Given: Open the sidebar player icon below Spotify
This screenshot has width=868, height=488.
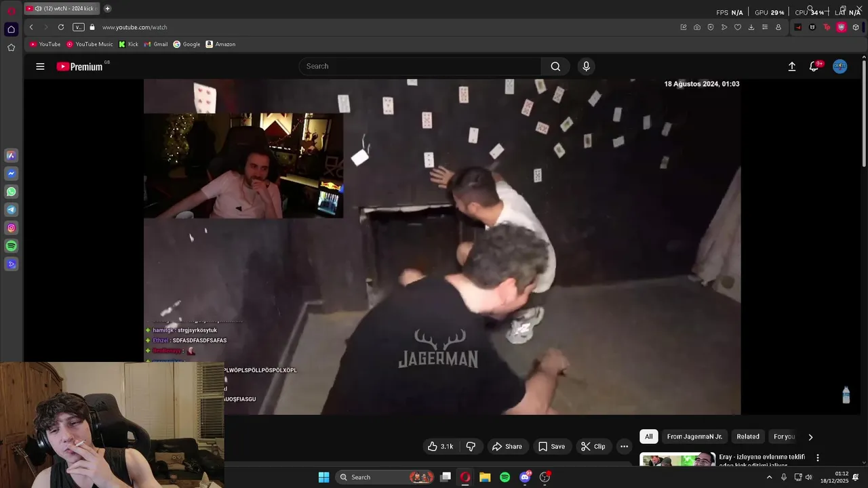Looking at the screenshot, I should click(x=11, y=264).
